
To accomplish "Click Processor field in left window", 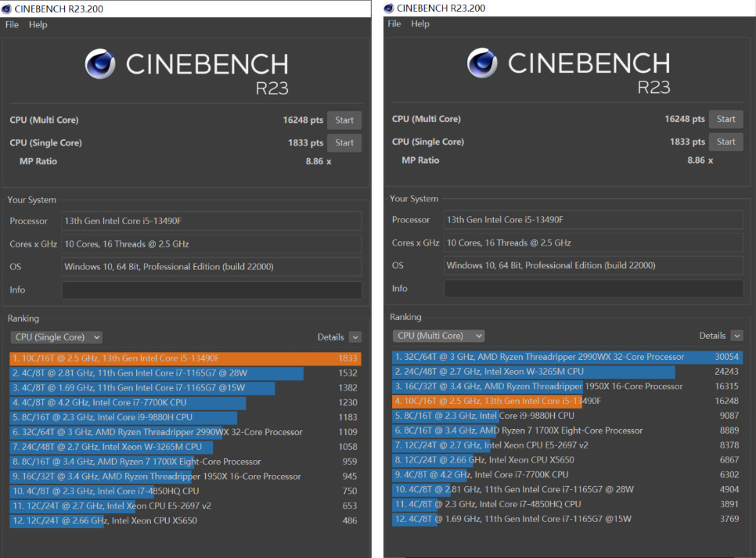I will tap(211, 221).
